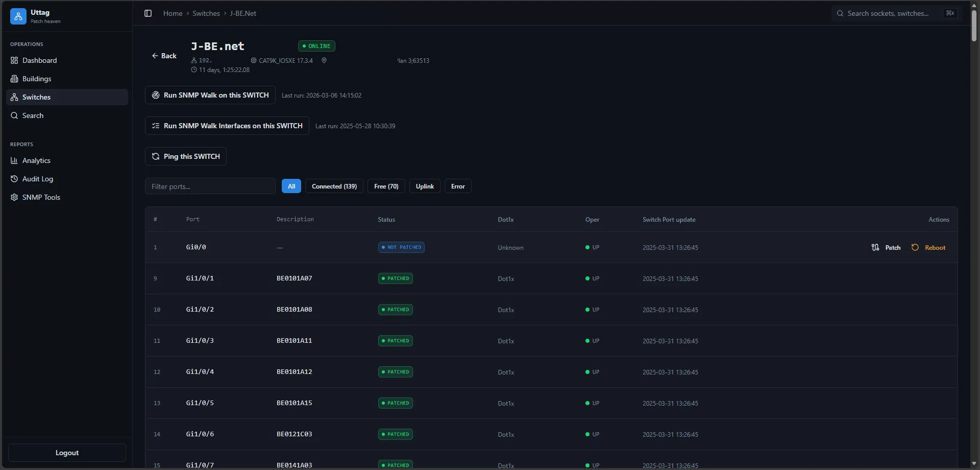This screenshot has width=980, height=470.
Task: Click the Search magnifier icon in sidebar
Action: coord(14,115)
